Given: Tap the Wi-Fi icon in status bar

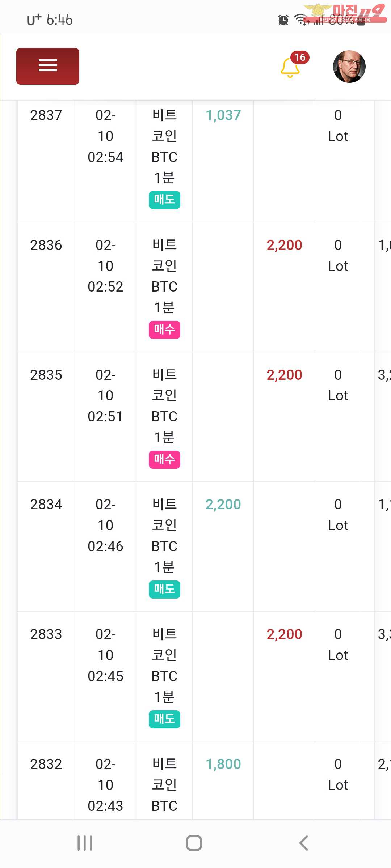Looking at the screenshot, I should click(x=300, y=19).
